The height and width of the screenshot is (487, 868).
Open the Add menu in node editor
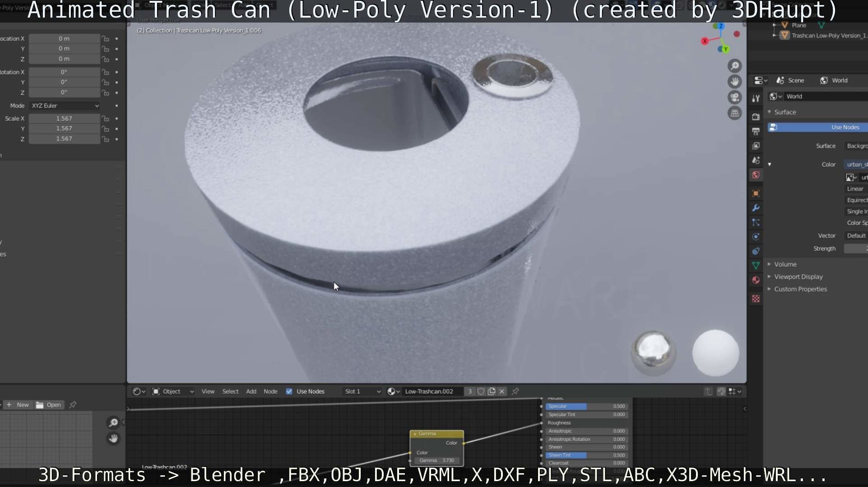click(251, 391)
